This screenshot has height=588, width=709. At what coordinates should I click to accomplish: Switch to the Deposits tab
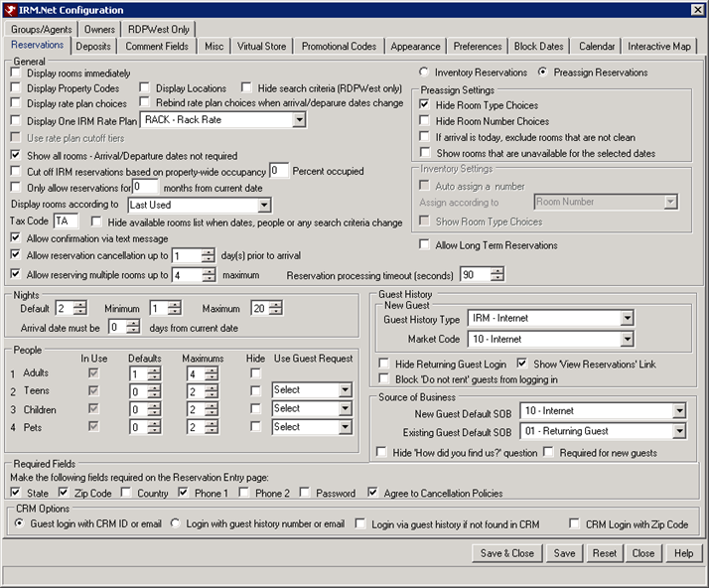point(93,46)
